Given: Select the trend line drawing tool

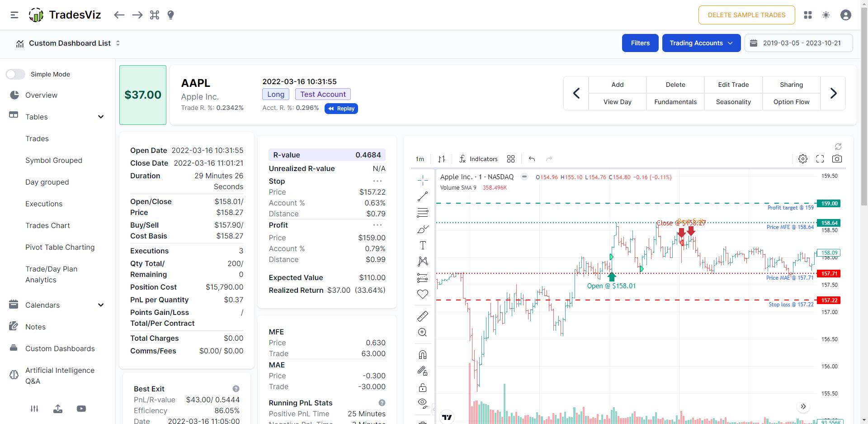Looking at the screenshot, I should point(423,196).
